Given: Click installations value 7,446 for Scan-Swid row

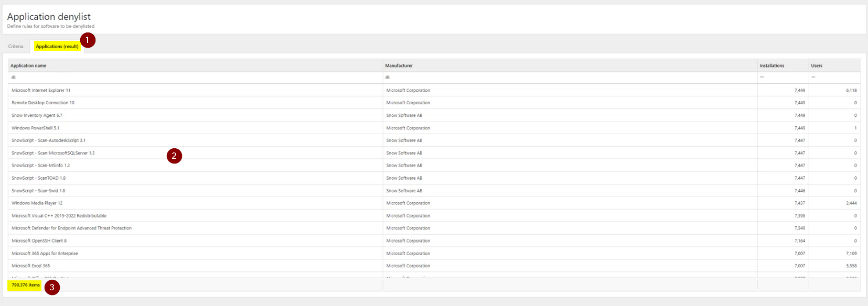Looking at the screenshot, I should tap(800, 191).
